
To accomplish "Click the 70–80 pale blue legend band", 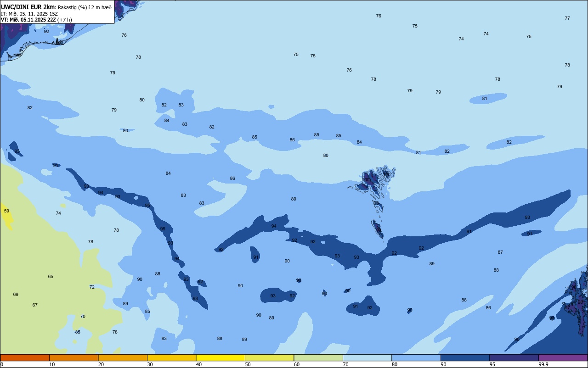I will [x=367, y=357].
